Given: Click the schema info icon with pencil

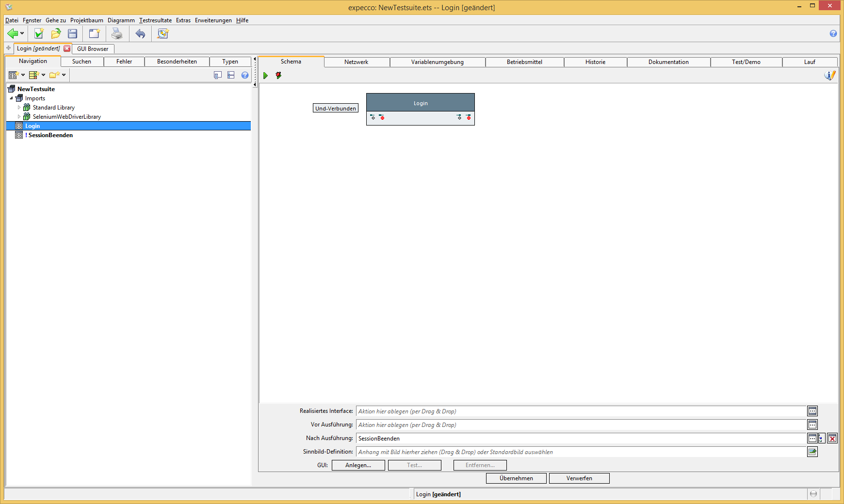Looking at the screenshot, I should tap(830, 76).
